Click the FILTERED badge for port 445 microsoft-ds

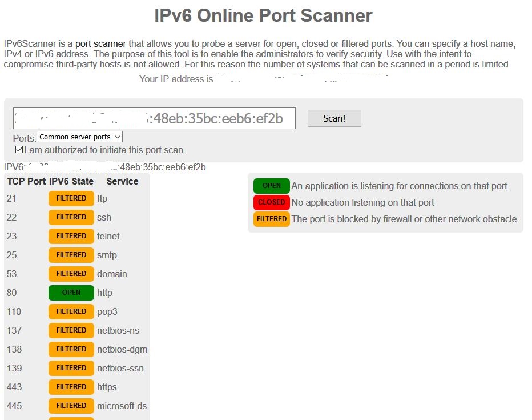[71, 406]
